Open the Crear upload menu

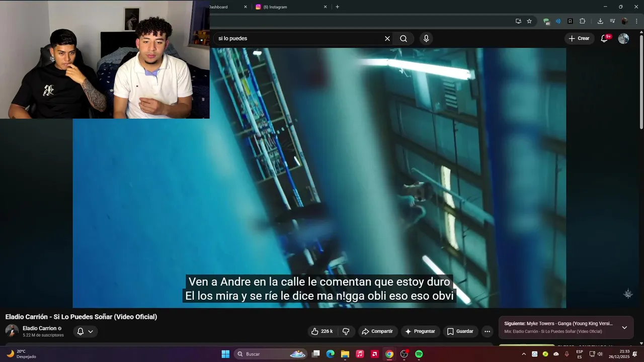click(579, 39)
